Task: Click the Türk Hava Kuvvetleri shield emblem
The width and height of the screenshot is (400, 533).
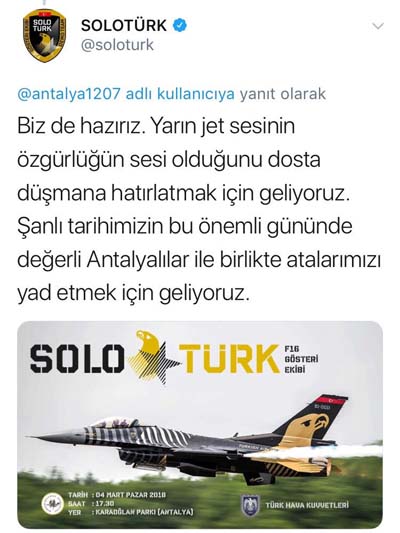Action: [250, 505]
